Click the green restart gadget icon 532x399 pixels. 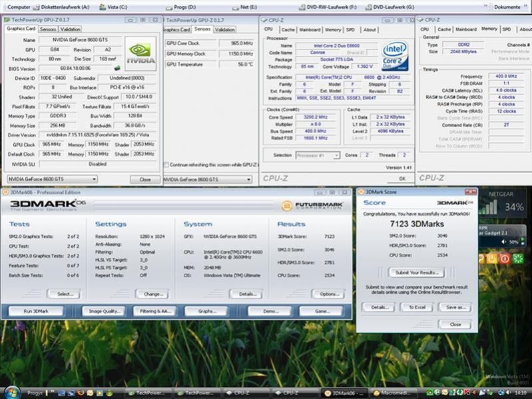pos(518,259)
